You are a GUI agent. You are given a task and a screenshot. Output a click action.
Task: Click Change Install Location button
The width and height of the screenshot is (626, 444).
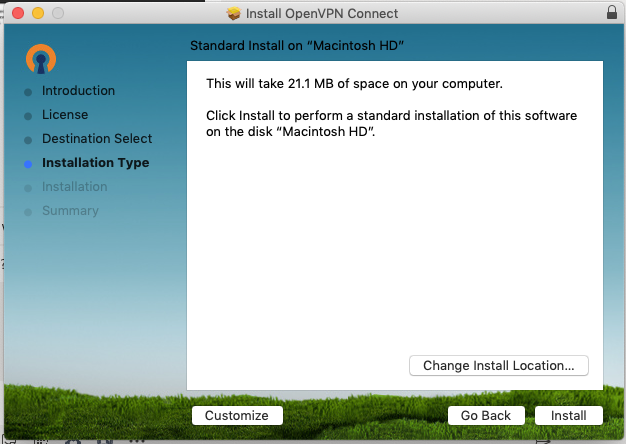click(x=499, y=365)
